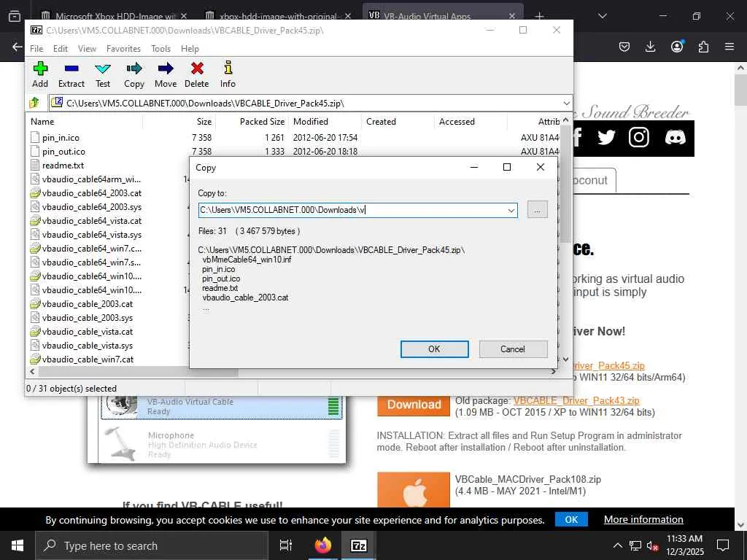Screen dimensions: 747x560
Task: Click the orange Download button
Action: pos(414,404)
